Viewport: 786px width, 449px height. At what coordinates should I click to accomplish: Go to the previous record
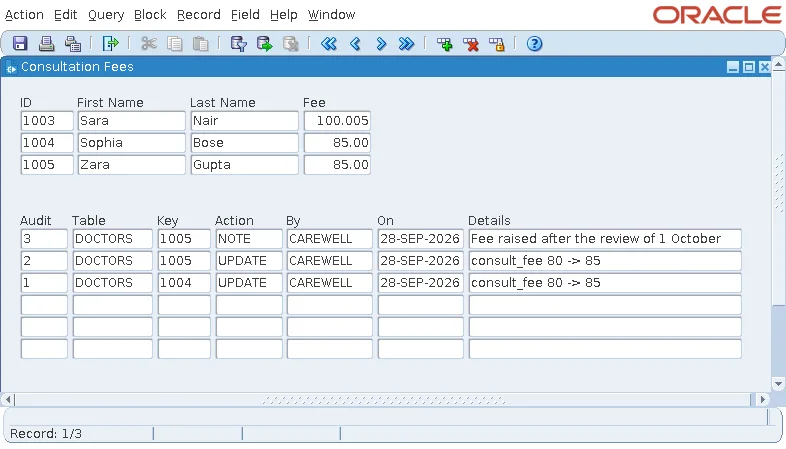pos(355,44)
